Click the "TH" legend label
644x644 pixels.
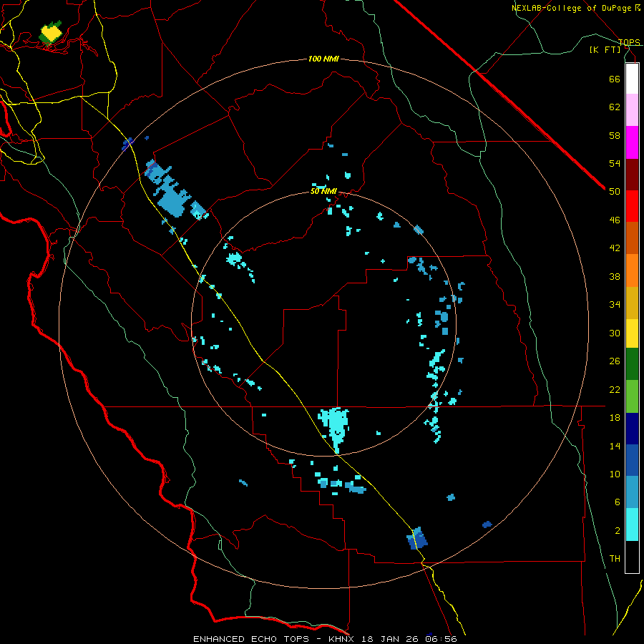(x=615, y=559)
